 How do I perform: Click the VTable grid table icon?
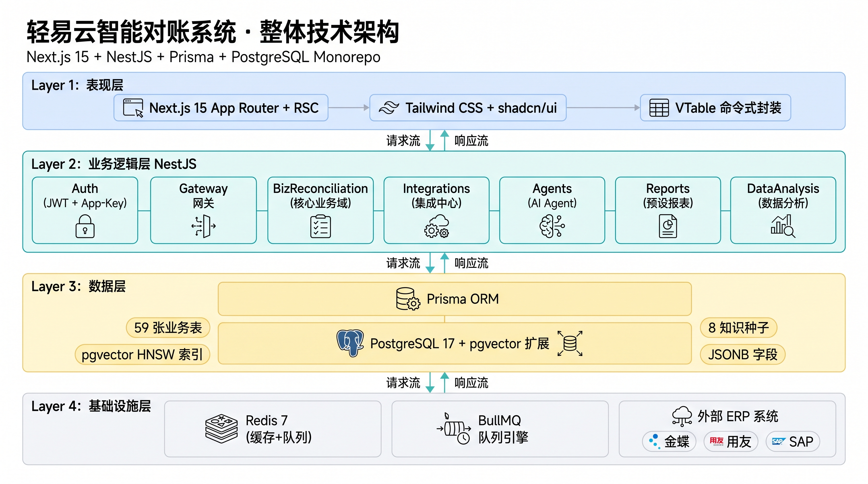point(659,108)
